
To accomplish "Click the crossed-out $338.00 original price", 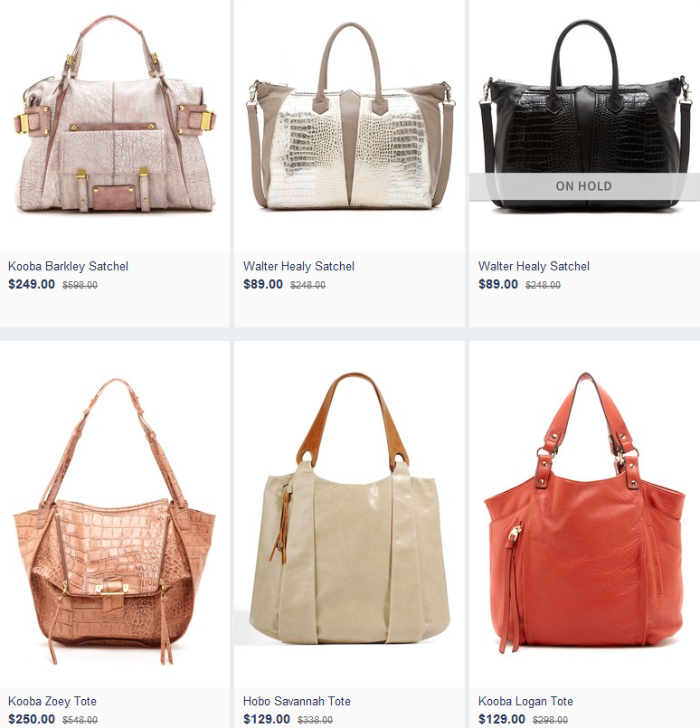I will click(x=316, y=720).
